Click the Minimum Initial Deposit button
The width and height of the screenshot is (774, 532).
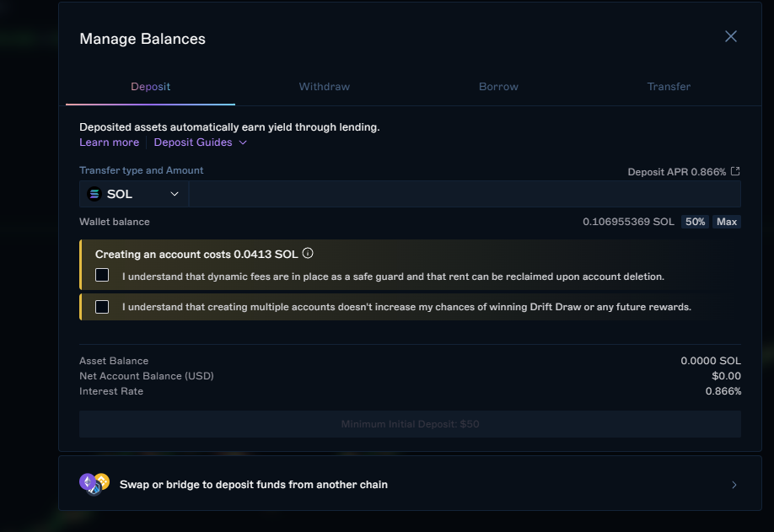click(410, 424)
